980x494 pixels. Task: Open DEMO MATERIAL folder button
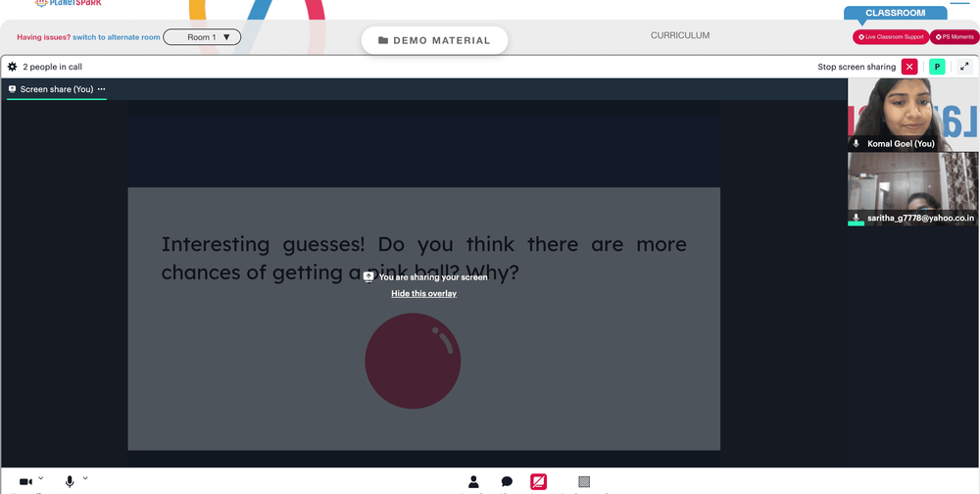(x=434, y=40)
